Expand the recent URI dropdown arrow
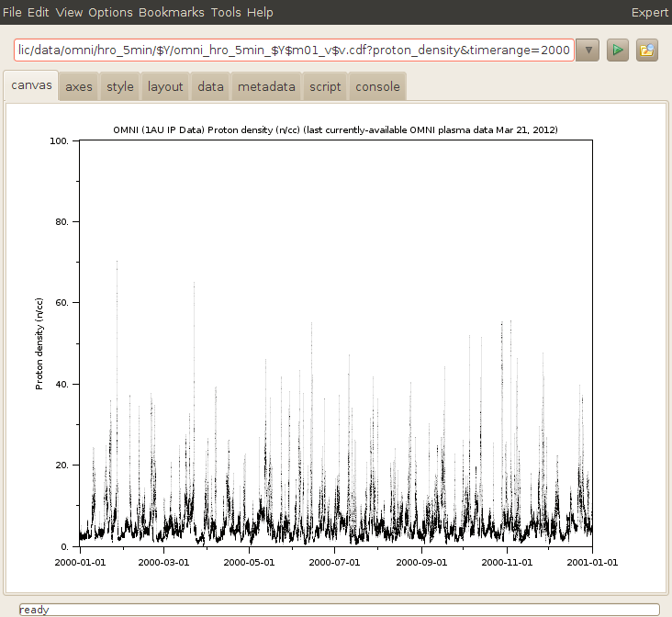This screenshot has height=617, width=672. 588,50
